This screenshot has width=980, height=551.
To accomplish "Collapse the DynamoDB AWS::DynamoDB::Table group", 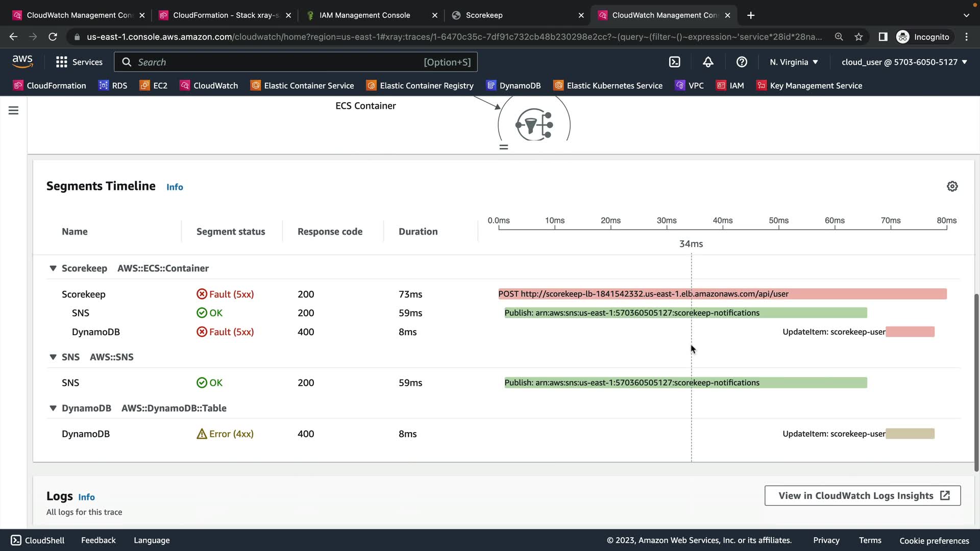I will coord(53,408).
